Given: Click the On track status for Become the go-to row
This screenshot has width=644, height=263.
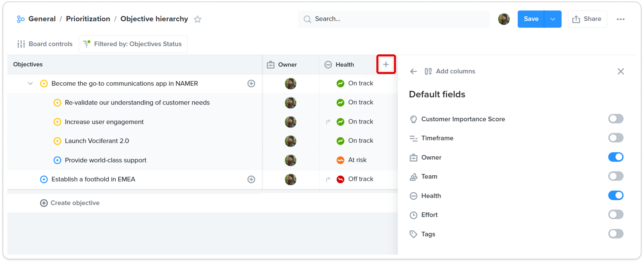Looking at the screenshot, I should (x=361, y=83).
